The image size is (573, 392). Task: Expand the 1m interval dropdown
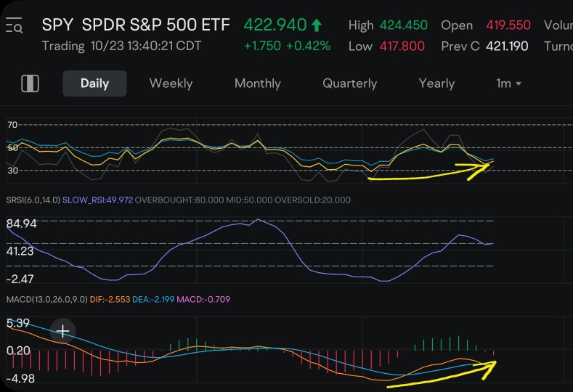coord(508,83)
